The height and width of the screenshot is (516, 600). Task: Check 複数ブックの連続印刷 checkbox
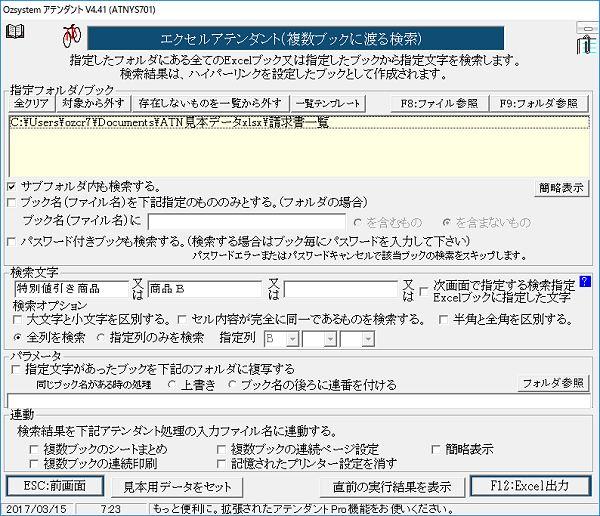point(34,464)
